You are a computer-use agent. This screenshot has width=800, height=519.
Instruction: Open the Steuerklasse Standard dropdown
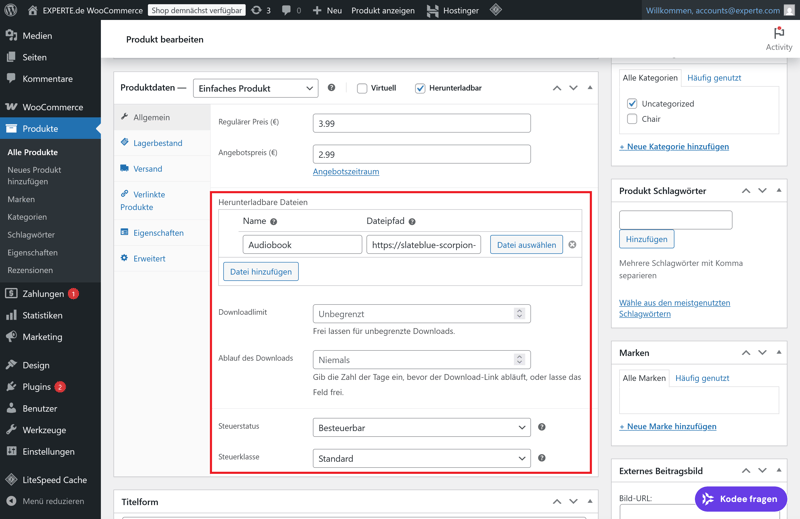point(421,458)
